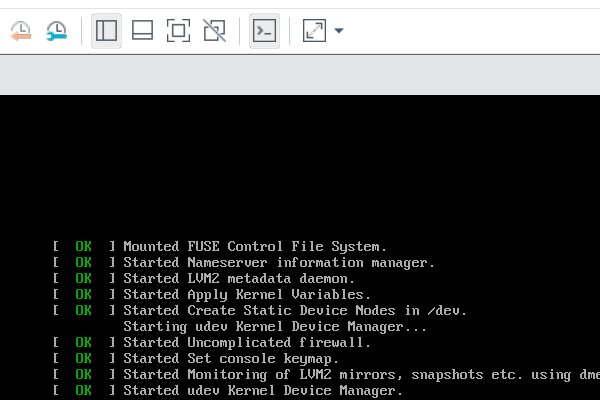Click the "Started Set console keymap" line
Image resolution: width=600 pixels, height=400 pixels.
click(x=230, y=358)
